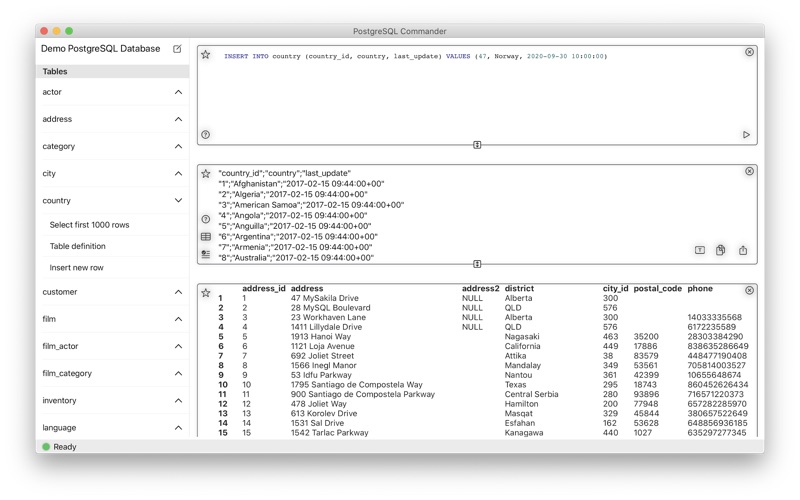Select the 1913 Hanoi Way address
The image size is (800, 500).
pos(321,337)
